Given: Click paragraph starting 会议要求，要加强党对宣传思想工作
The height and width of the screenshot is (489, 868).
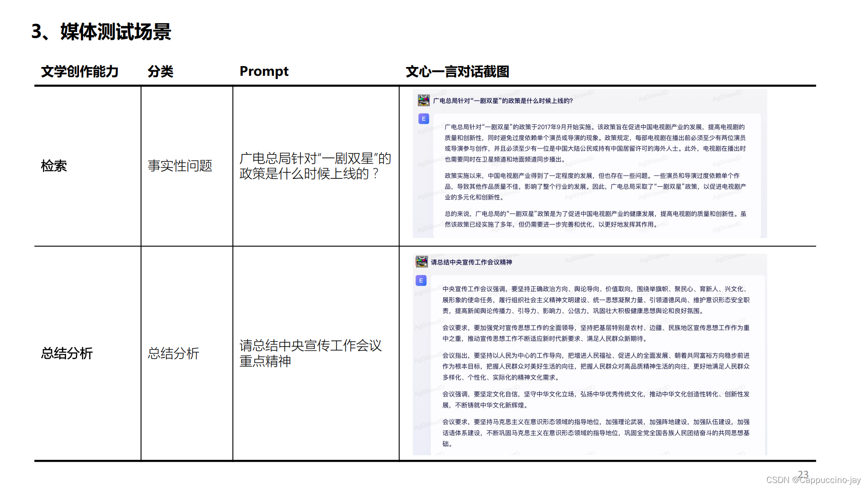Looking at the screenshot, I should click(596, 333).
